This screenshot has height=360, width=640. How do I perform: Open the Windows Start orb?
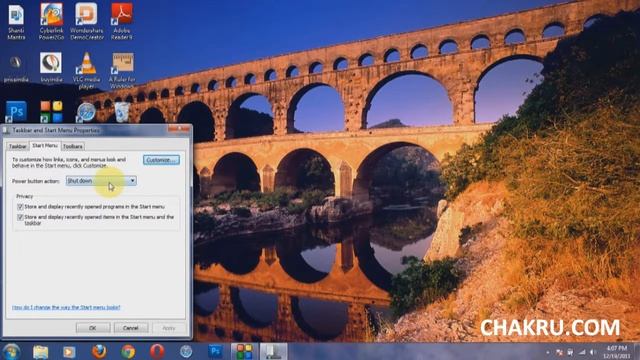(x=11, y=351)
